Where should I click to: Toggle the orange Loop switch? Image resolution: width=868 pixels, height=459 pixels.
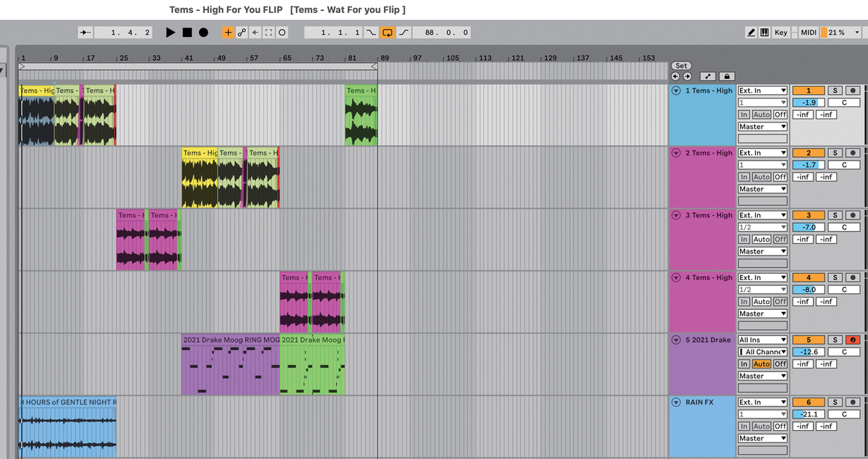tap(388, 33)
